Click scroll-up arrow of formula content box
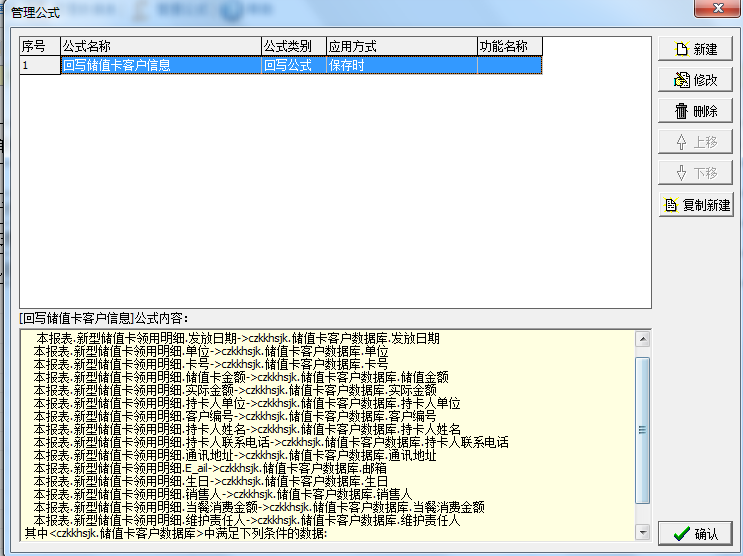Screen dimensions: 743x556 pos(643,339)
